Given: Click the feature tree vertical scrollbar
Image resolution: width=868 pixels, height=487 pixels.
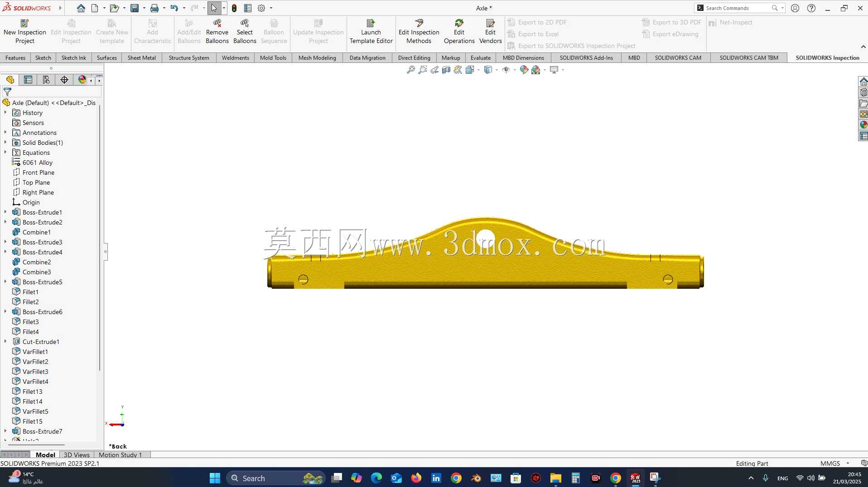Looking at the screenshot, I should 100,238.
